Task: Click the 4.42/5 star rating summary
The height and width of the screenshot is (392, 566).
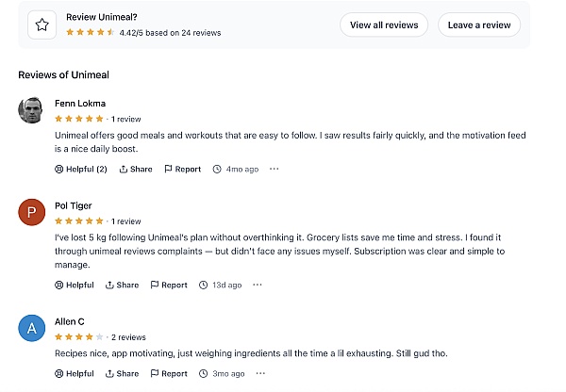Action: click(142, 33)
